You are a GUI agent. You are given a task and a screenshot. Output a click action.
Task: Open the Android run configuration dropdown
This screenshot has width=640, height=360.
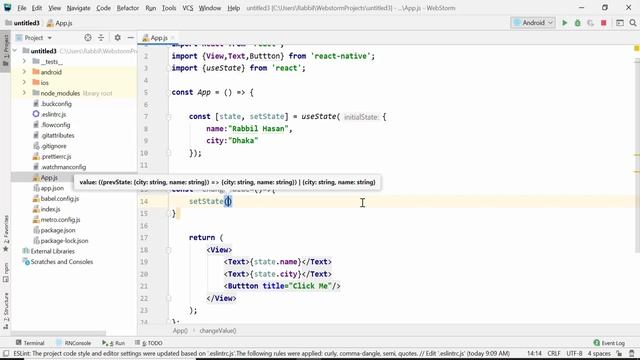[x=533, y=23]
